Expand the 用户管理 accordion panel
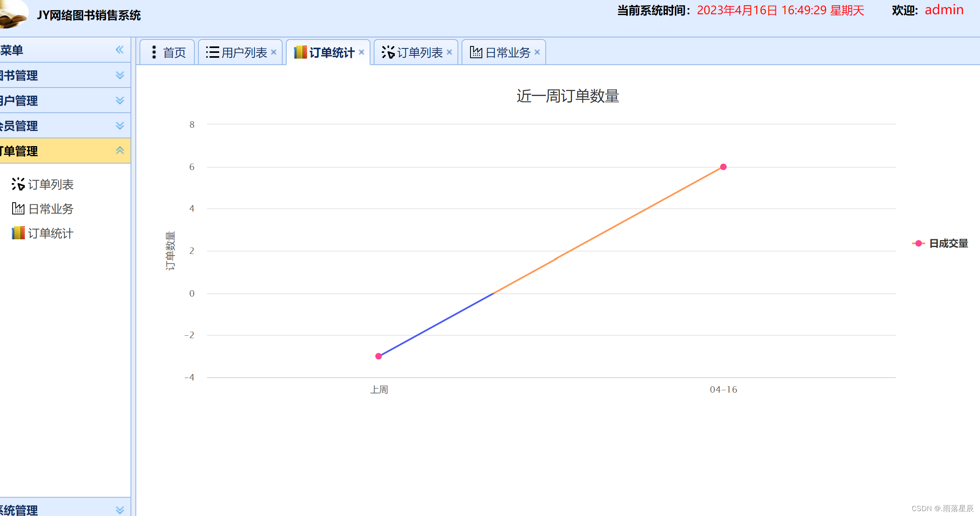 click(x=120, y=101)
